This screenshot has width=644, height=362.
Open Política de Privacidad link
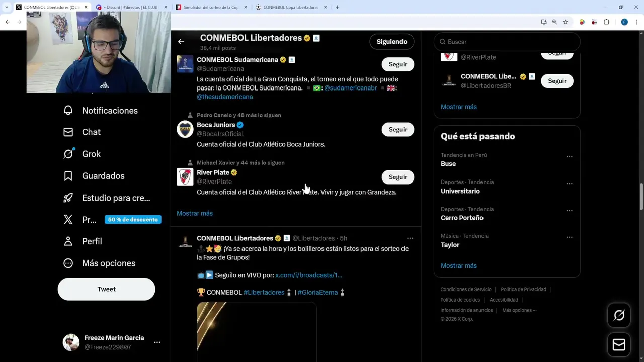(x=523, y=290)
